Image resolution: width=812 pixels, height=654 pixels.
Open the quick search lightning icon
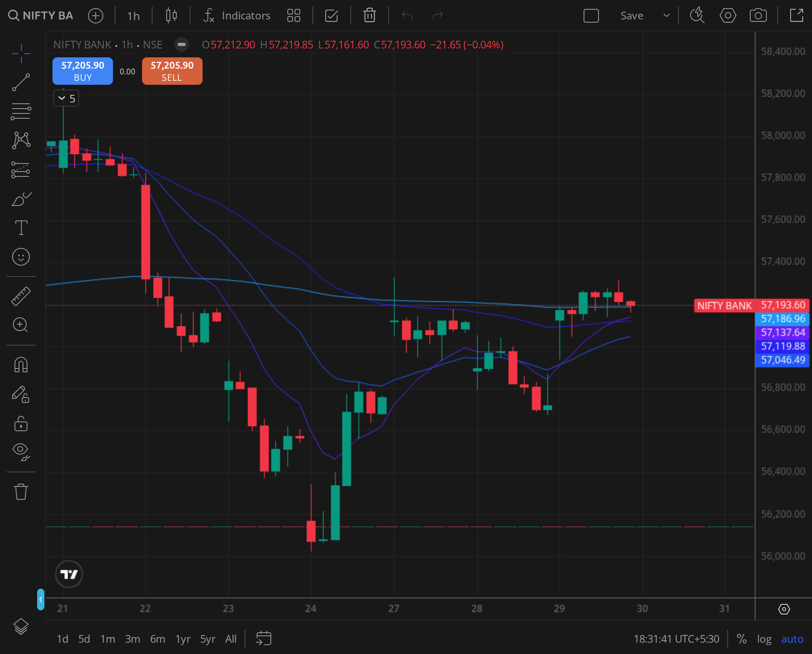click(697, 16)
